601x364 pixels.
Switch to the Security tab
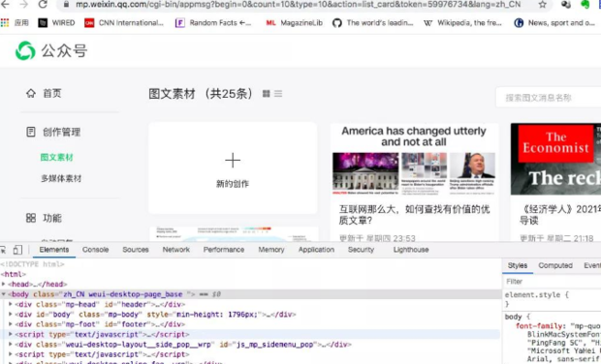tap(361, 250)
